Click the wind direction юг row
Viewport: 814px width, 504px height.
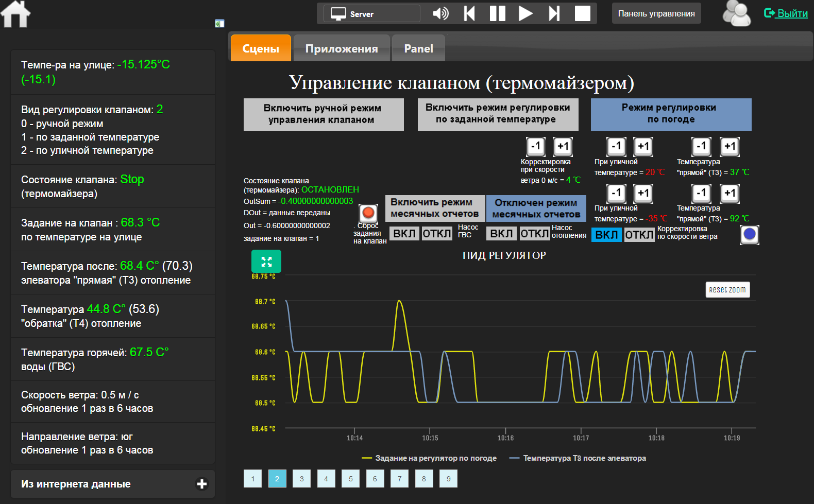[113, 443]
